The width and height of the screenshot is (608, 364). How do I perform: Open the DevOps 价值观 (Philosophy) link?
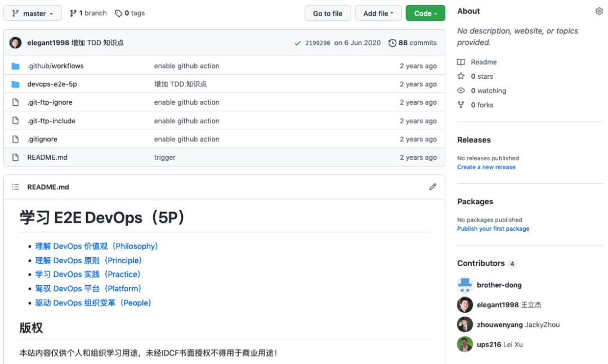click(x=97, y=246)
